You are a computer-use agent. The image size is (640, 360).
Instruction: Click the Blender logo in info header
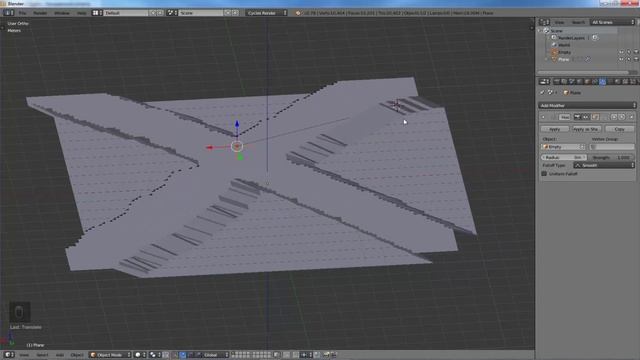coord(298,13)
